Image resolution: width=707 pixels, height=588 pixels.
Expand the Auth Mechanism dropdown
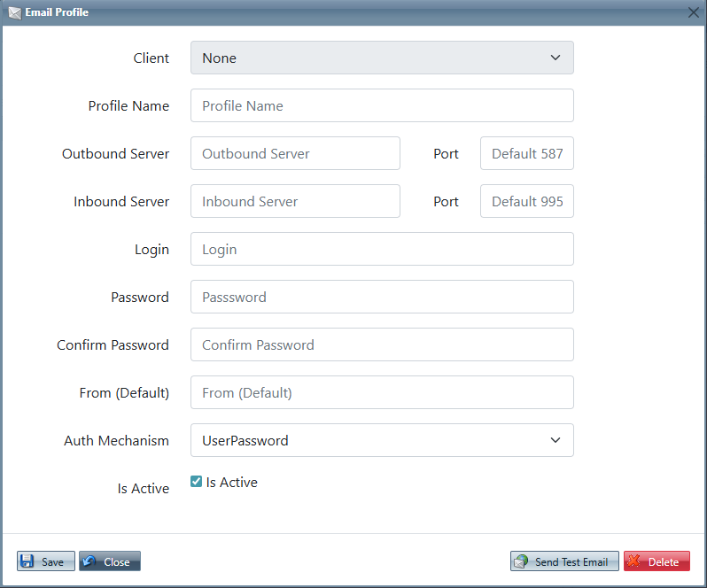382,440
